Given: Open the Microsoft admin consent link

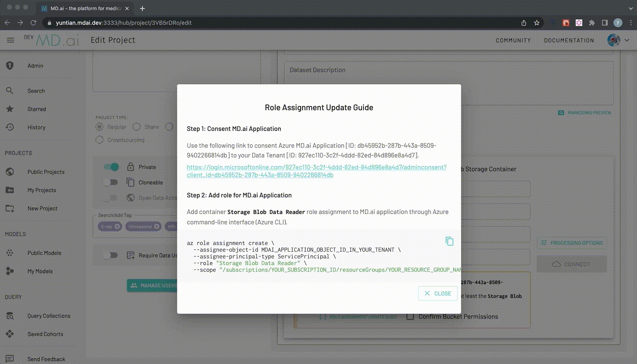Looking at the screenshot, I should (x=316, y=171).
